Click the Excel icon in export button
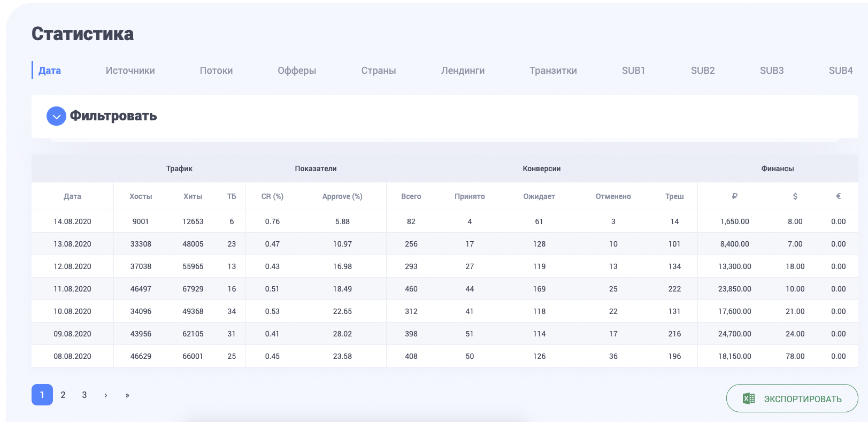The height and width of the screenshot is (422, 868). click(x=749, y=398)
